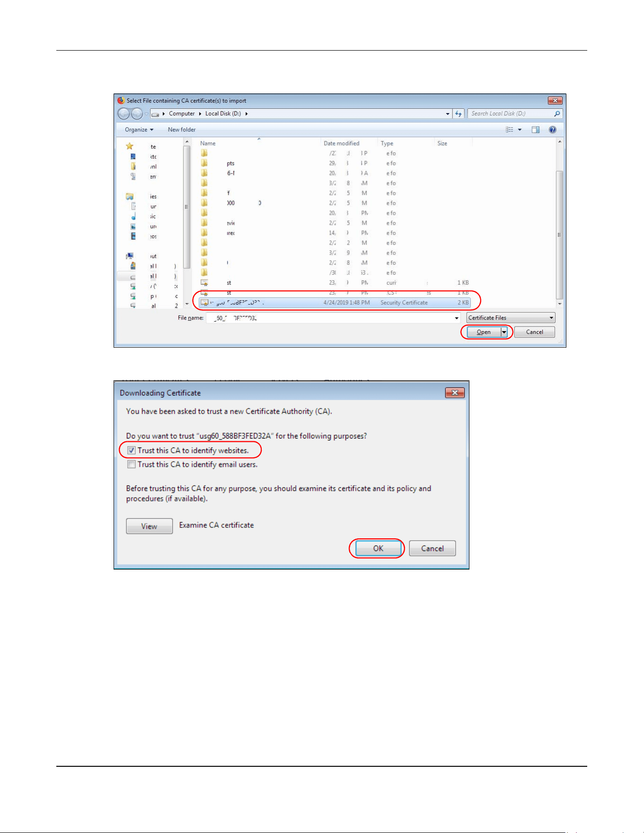Open the help question mark icon
Viewport: 644px width, 833px height.
552,130
